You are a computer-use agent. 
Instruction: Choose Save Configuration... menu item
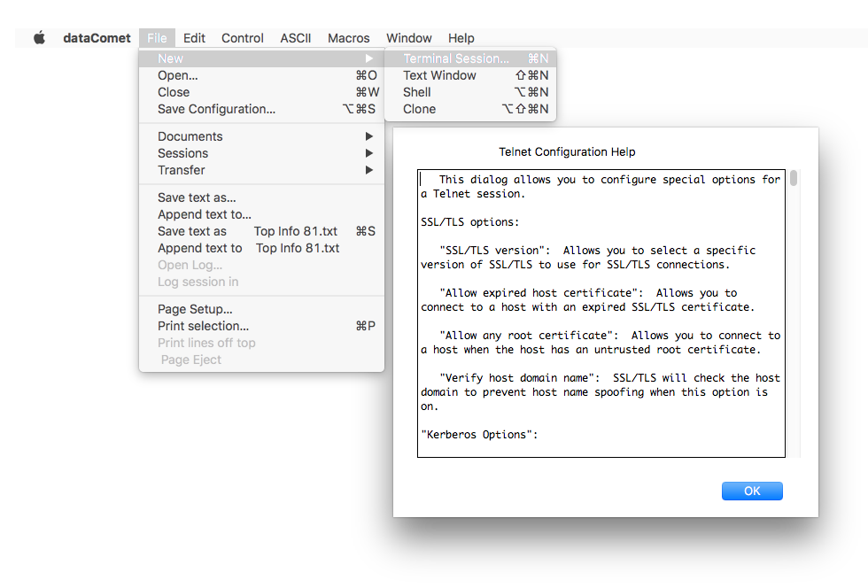(x=262, y=109)
